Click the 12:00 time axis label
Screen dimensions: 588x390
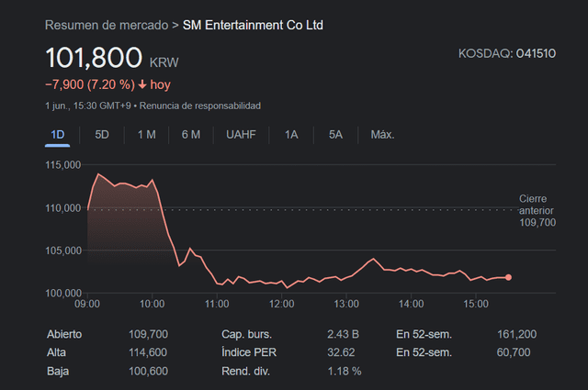pyautogui.click(x=282, y=304)
